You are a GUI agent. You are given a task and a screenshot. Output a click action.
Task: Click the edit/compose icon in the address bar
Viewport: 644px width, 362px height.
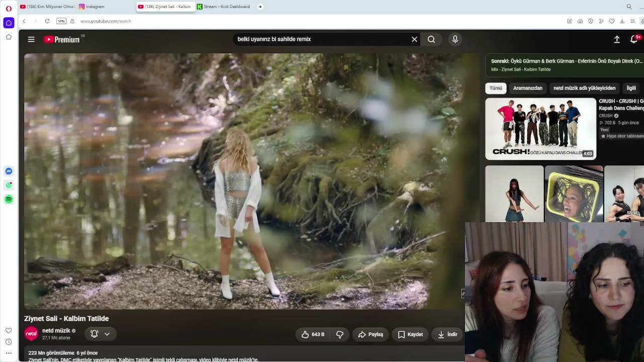tap(570, 21)
